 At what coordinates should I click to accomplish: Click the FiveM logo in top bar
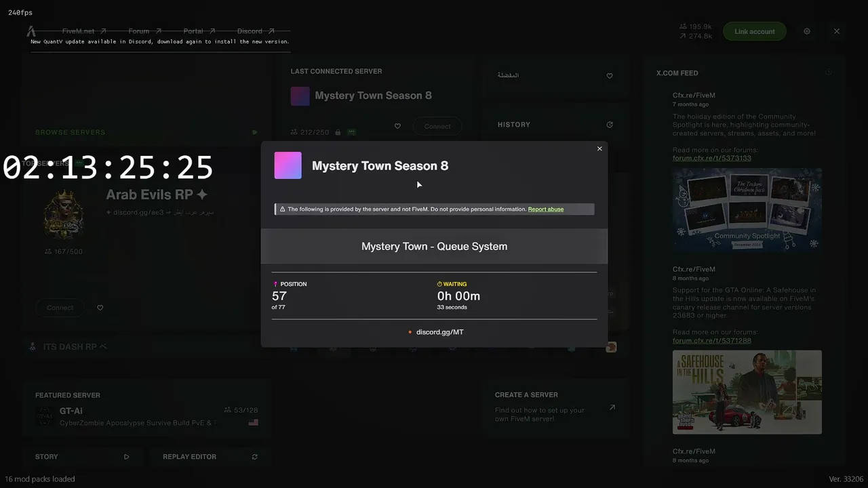click(31, 31)
